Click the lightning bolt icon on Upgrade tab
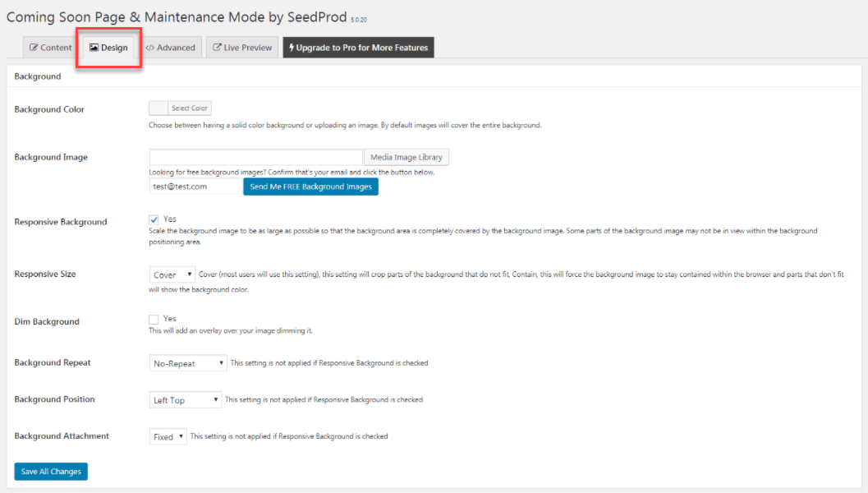 292,48
